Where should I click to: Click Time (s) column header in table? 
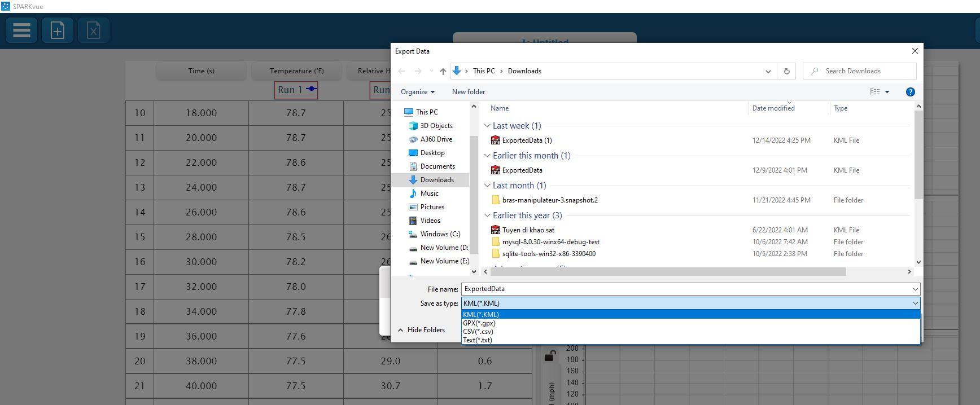click(201, 71)
